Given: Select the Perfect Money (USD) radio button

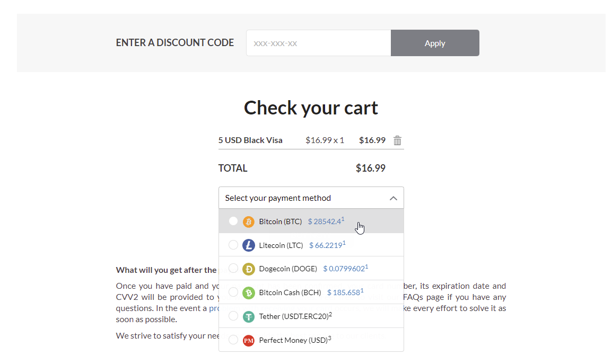Looking at the screenshot, I should [x=233, y=340].
